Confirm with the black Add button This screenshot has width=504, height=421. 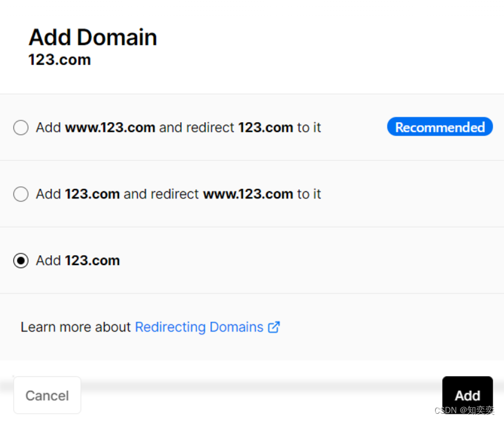(467, 396)
